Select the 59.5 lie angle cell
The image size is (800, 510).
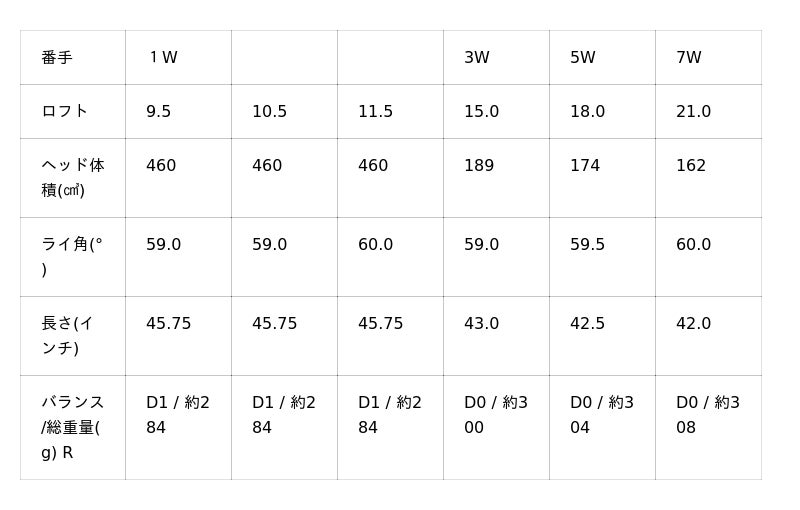pyautogui.click(x=588, y=245)
